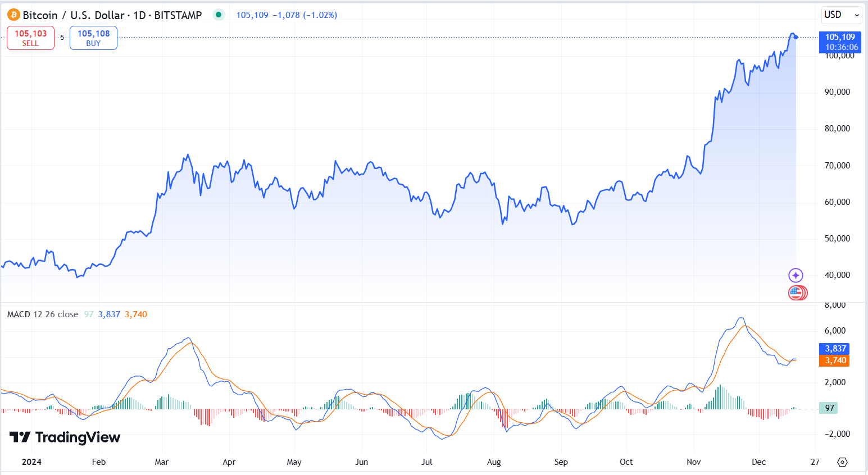868x475 pixels.
Task: Click the current price label 105,109 on axis
Action: pyautogui.click(x=840, y=42)
